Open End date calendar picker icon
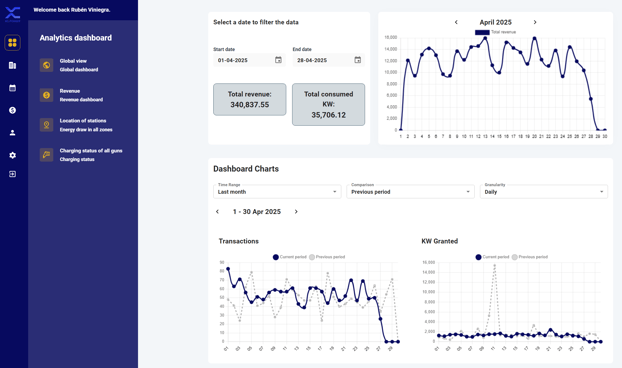The image size is (622, 368). click(358, 60)
